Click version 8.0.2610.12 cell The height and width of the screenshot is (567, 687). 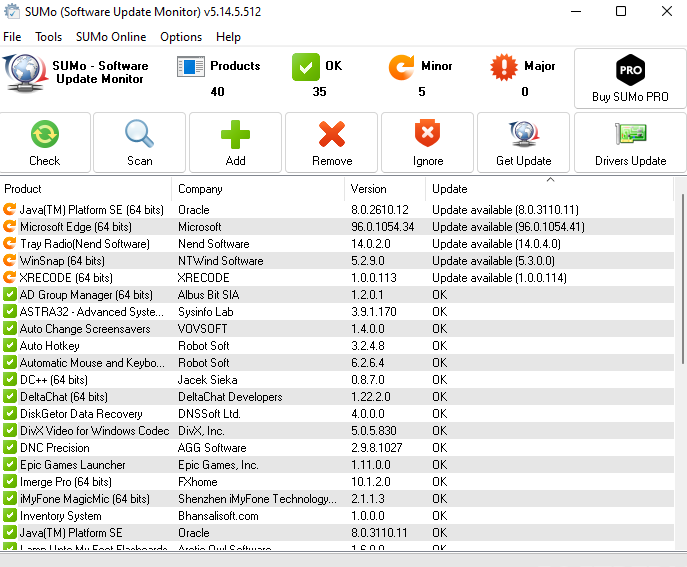(379, 210)
